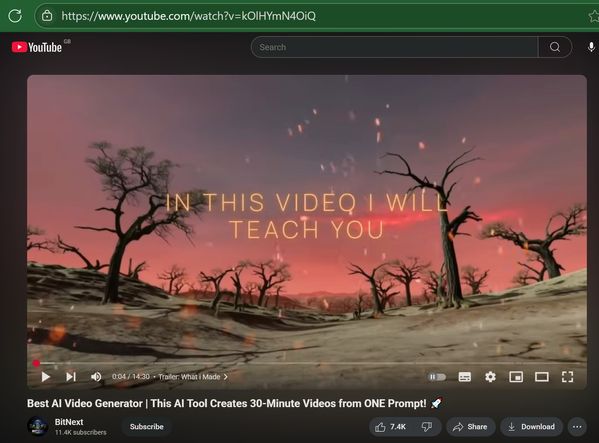
Task: Expand the 'Trailer: What I Made' chapter
Action: tap(193, 377)
